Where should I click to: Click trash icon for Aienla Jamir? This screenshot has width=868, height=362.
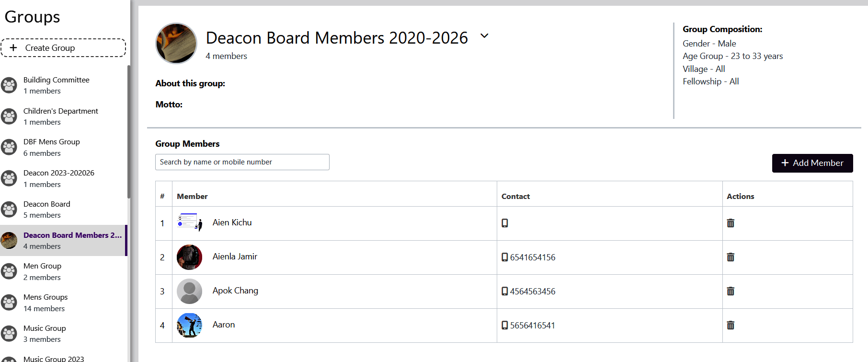[731, 257]
